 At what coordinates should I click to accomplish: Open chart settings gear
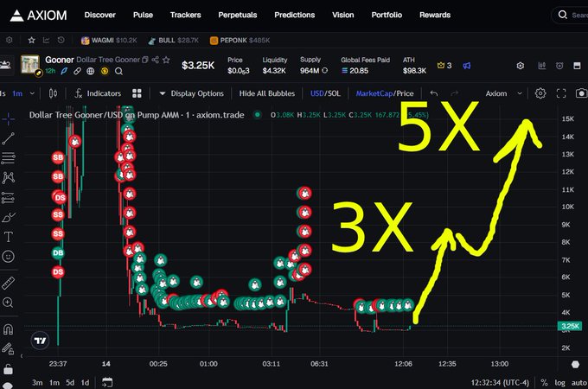tap(540, 93)
